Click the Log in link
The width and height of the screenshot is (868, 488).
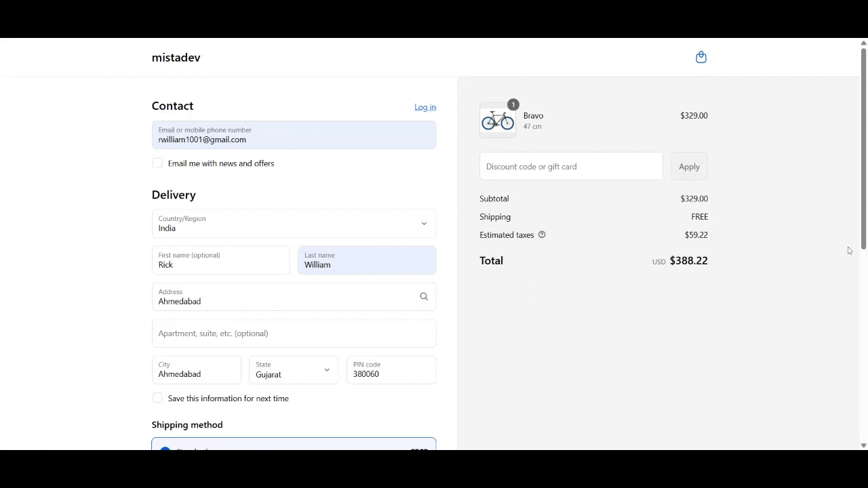pos(425,107)
